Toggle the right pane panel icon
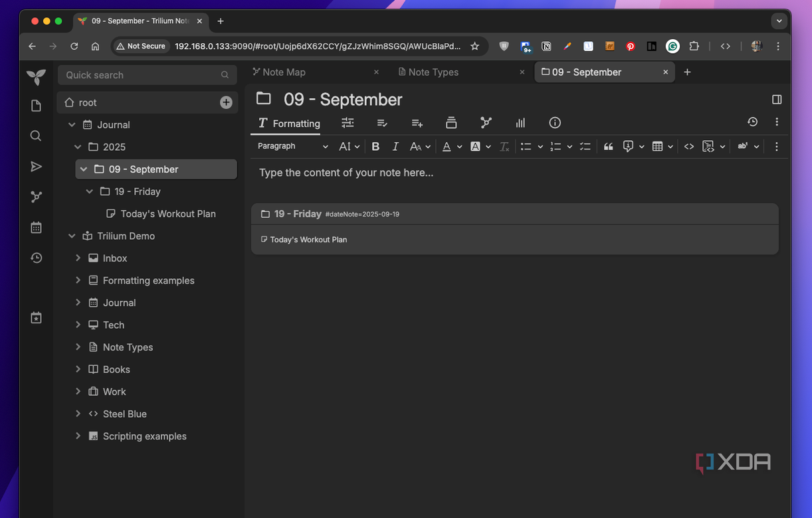Viewport: 812px width, 518px height. click(x=777, y=100)
